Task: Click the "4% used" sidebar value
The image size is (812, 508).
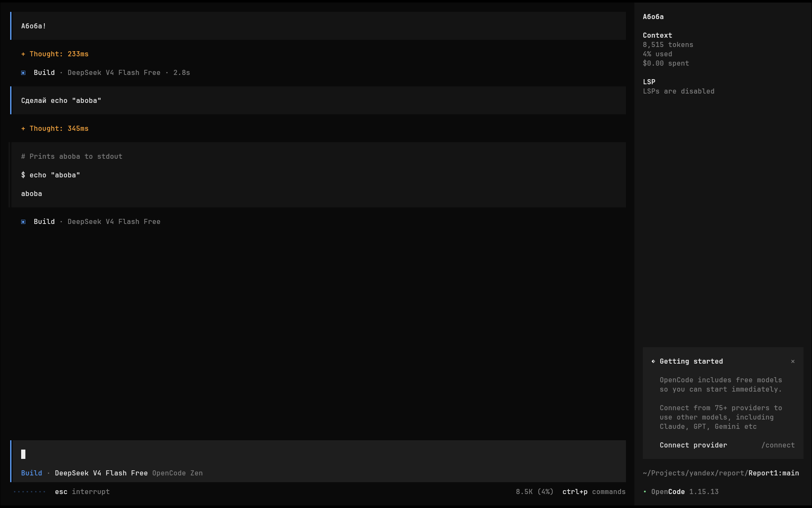Action: pos(658,54)
